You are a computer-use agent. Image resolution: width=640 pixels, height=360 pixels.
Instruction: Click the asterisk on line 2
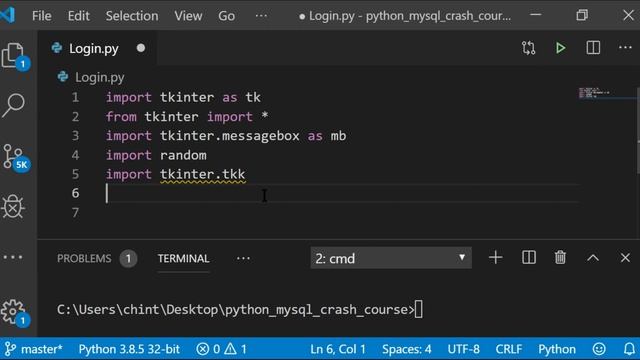(x=265, y=116)
